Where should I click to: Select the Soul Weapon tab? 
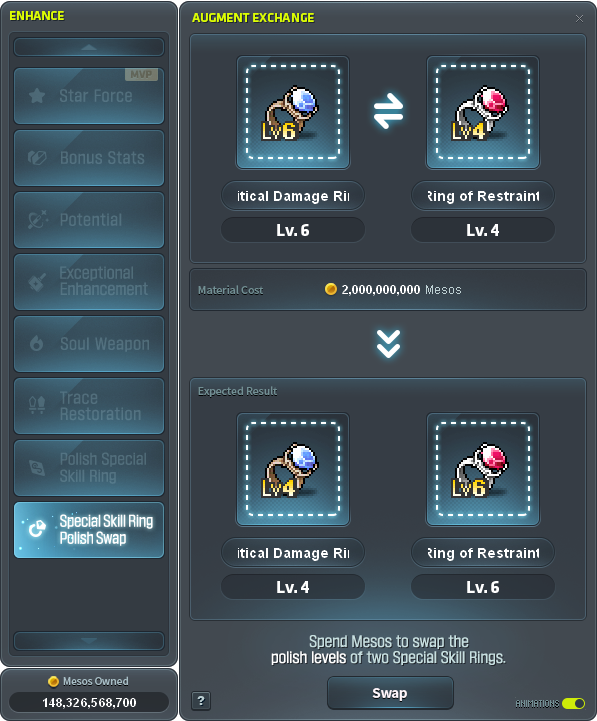click(89, 344)
